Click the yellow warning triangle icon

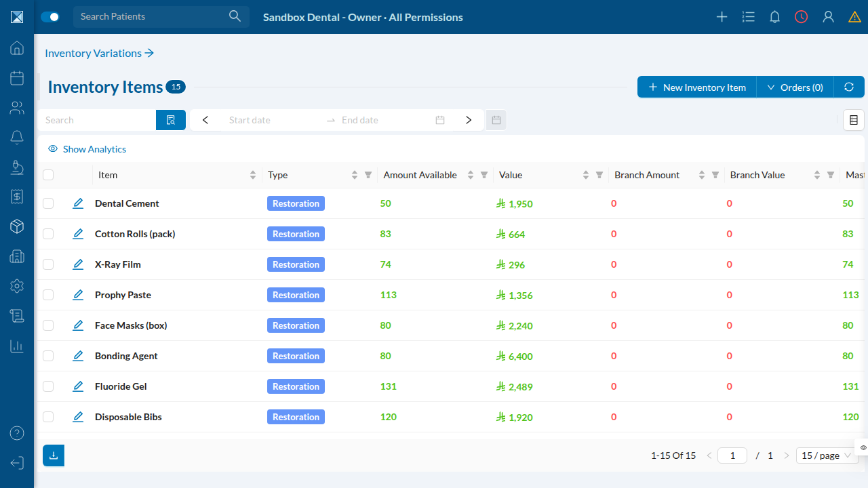click(854, 17)
